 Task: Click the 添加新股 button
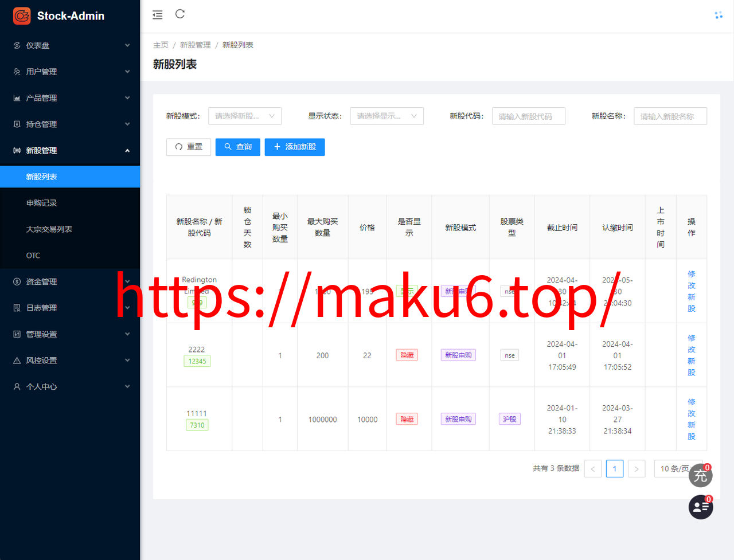point(295,147)
